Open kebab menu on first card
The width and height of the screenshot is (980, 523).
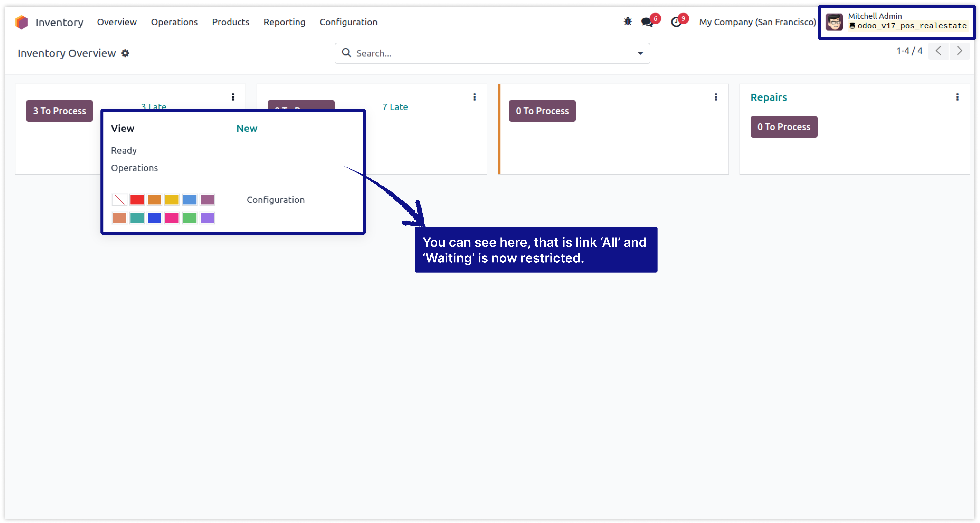[233, 97]
